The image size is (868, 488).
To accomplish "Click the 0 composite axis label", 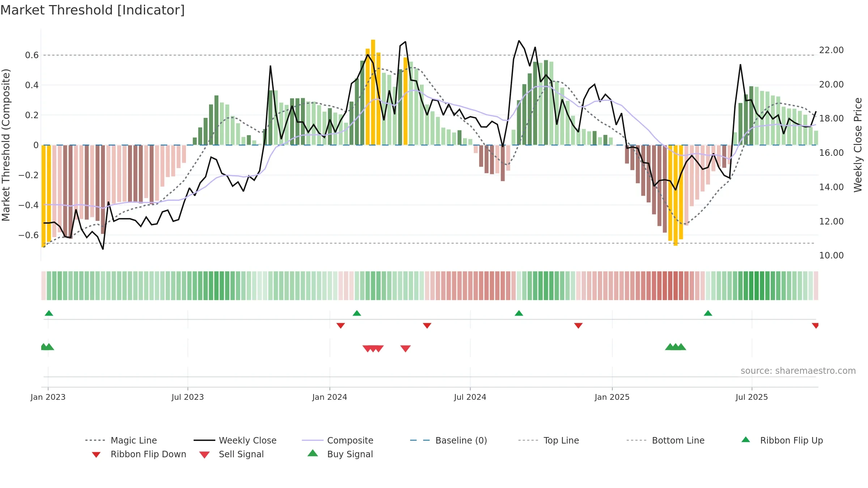I will [x=36, y=145].
